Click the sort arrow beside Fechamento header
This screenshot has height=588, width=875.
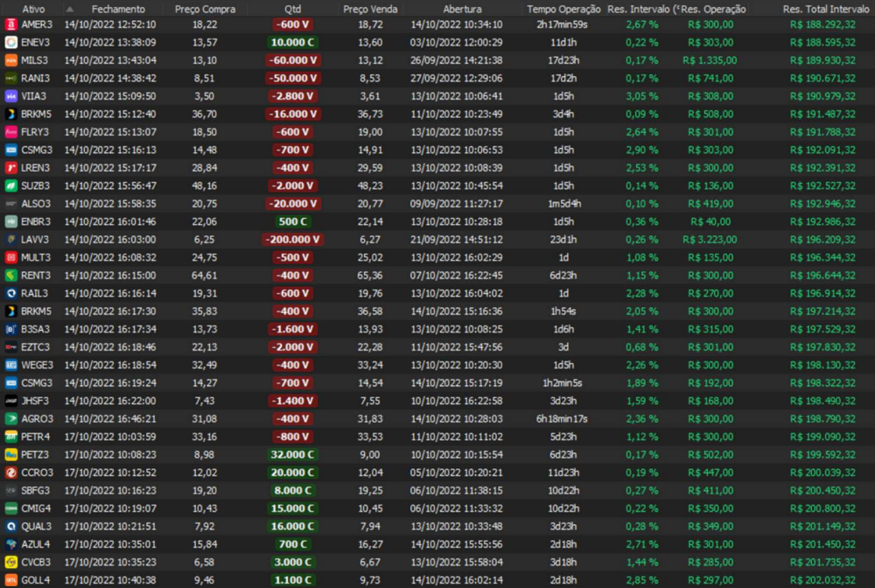click(69, 8)
